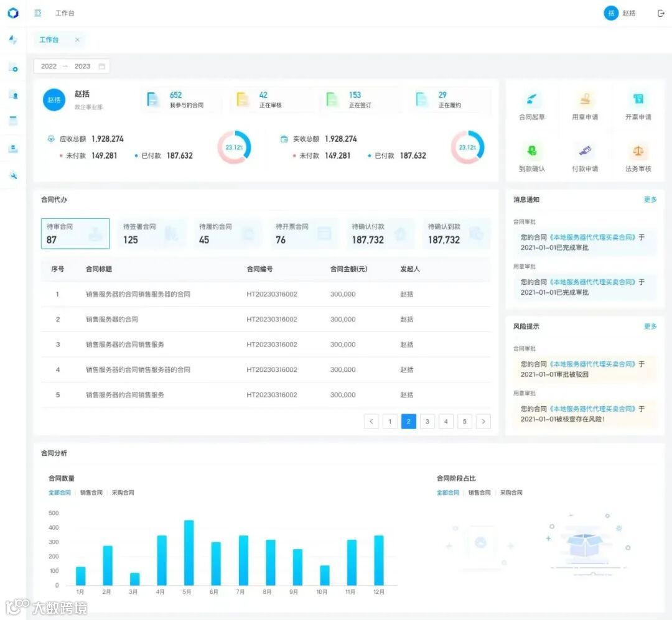Select 全部合同 filter under 合同数量
This screenshot has width=672, height=620.
[x=60, y=493]
